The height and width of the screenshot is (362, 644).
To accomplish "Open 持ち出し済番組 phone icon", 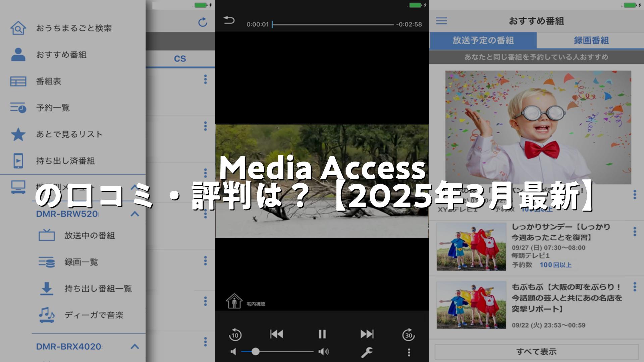I will click(18, 161).
